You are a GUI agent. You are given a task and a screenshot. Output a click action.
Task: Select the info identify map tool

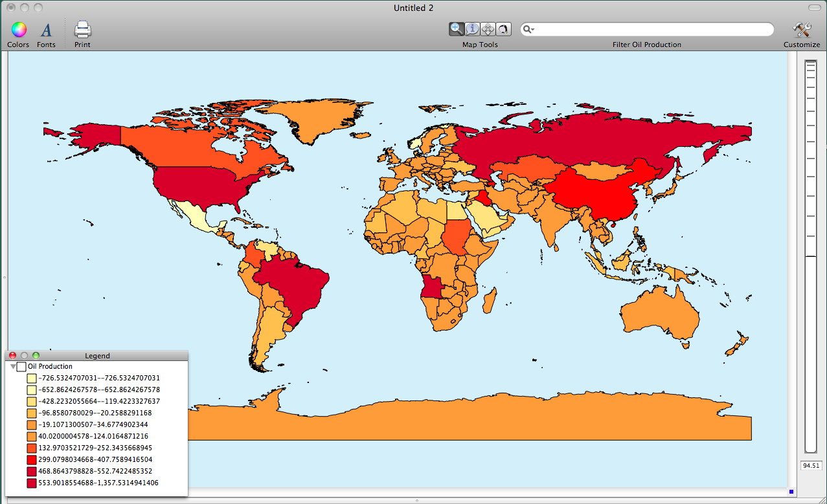tap(472, 29)
